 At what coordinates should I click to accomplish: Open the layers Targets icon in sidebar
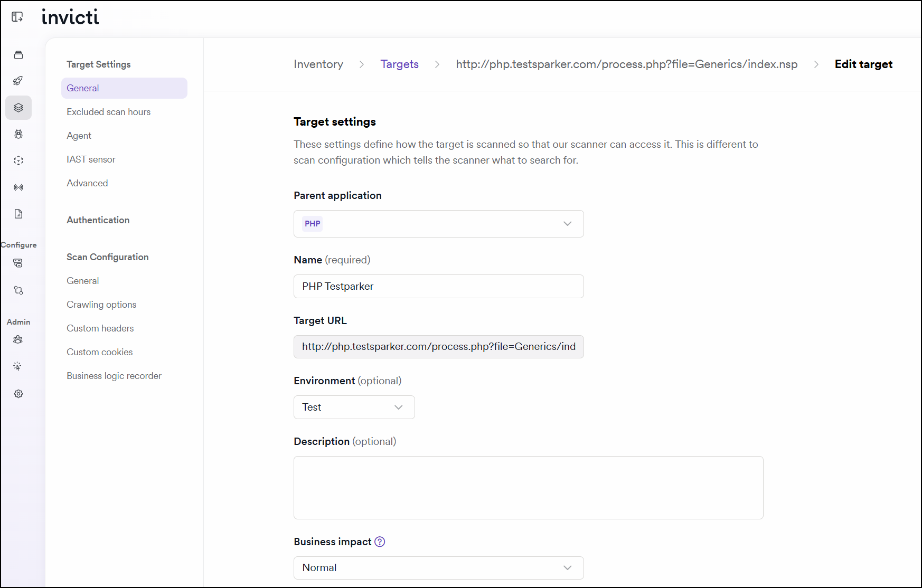tap(18, 107)
